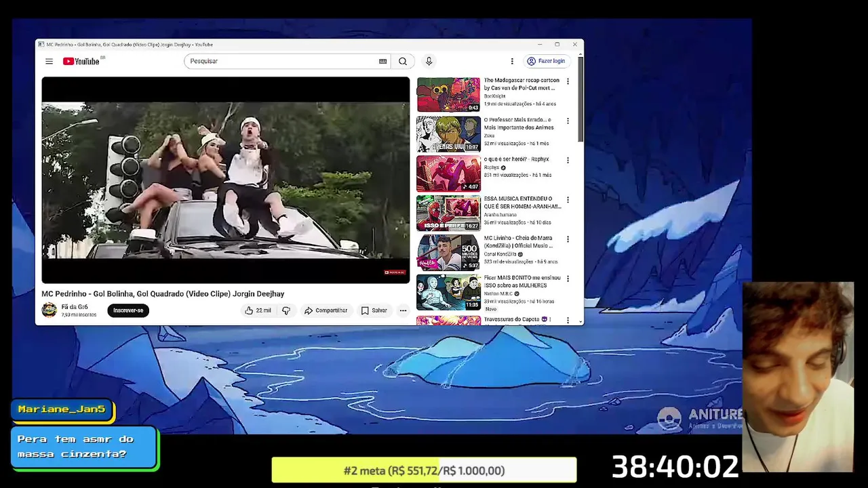The width and height of the screenshot is (868, 488).
Task: Open options menu for Ficar MAIS BONITO video
Action: click(568, 279)
